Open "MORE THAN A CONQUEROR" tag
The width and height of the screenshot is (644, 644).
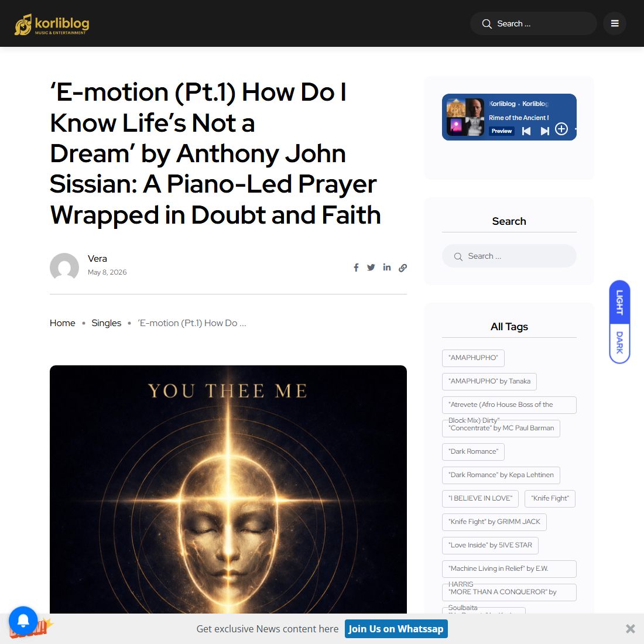[509, 592]
